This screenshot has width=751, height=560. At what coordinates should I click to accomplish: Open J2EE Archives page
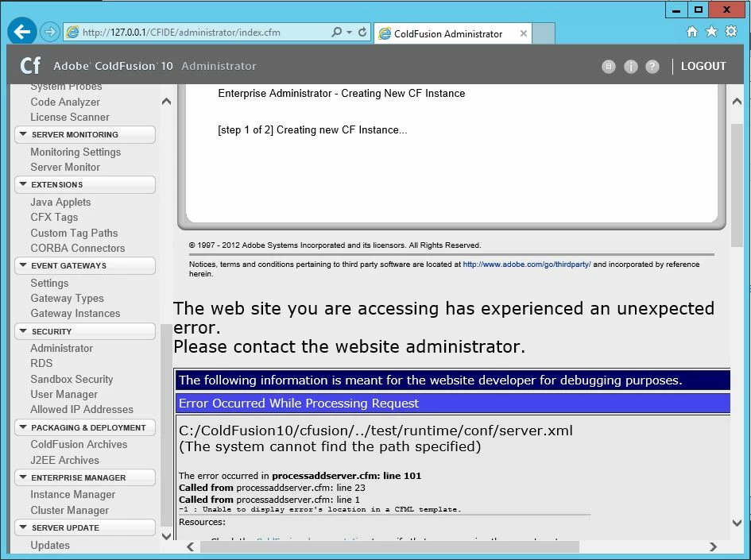(x=65, y=461)
